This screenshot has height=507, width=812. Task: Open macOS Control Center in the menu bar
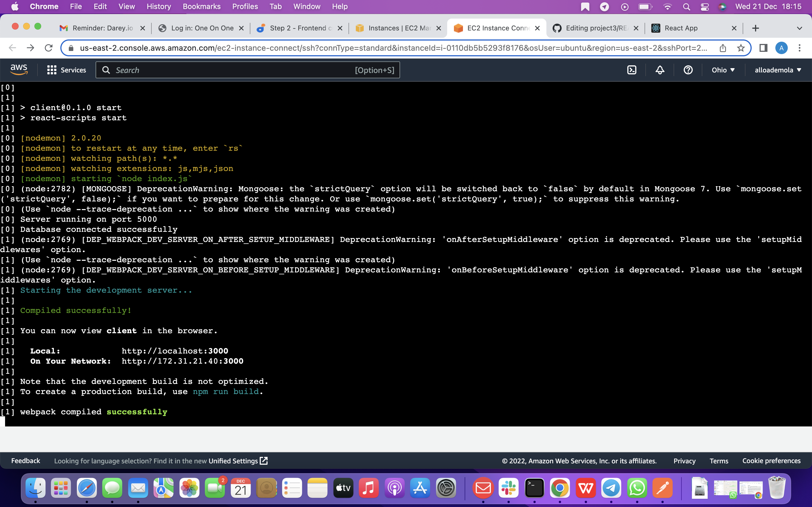(x=705, y=6)
